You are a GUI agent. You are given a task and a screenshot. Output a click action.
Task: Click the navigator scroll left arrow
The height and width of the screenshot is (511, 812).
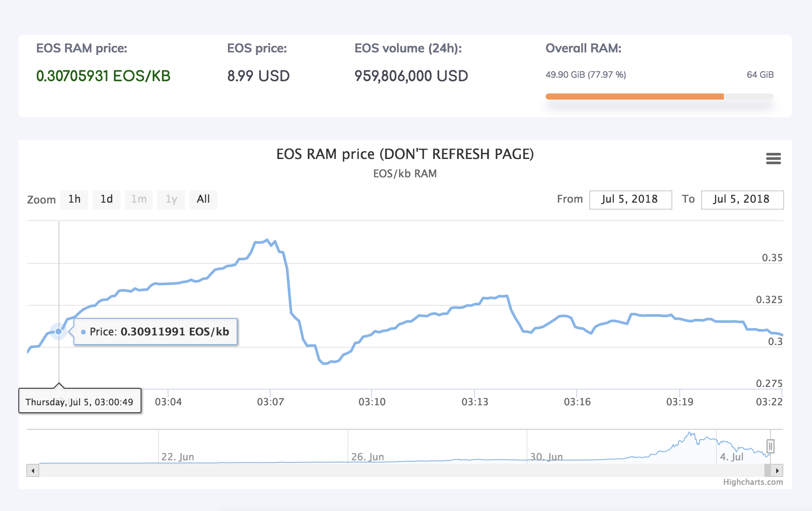point(33,470)
